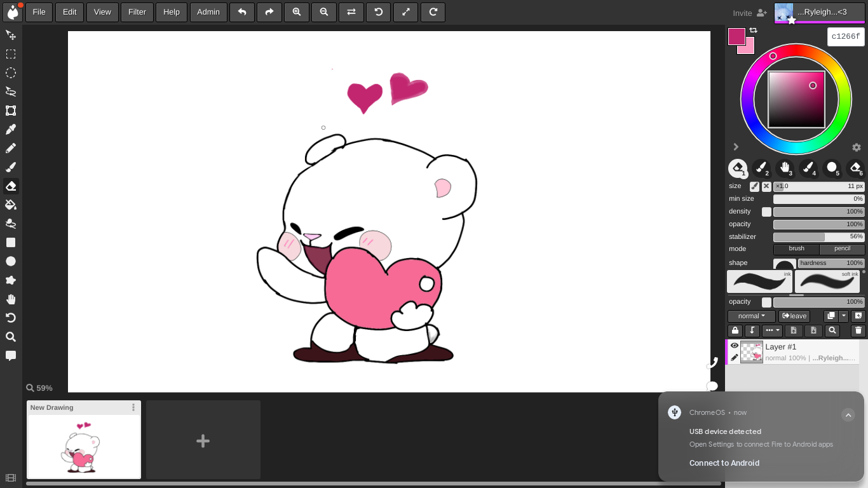868x488 pixels.
Task: Swap foreground and background colors
Action: click(x=754, y=30)
